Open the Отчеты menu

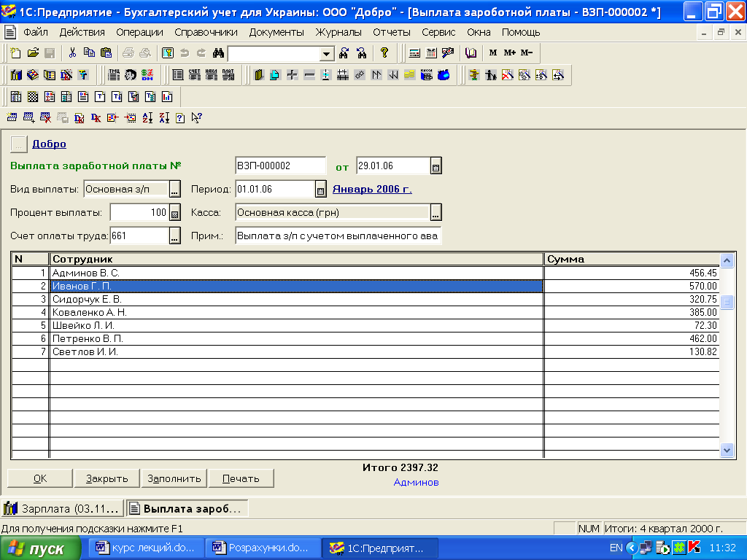[392, 32]
